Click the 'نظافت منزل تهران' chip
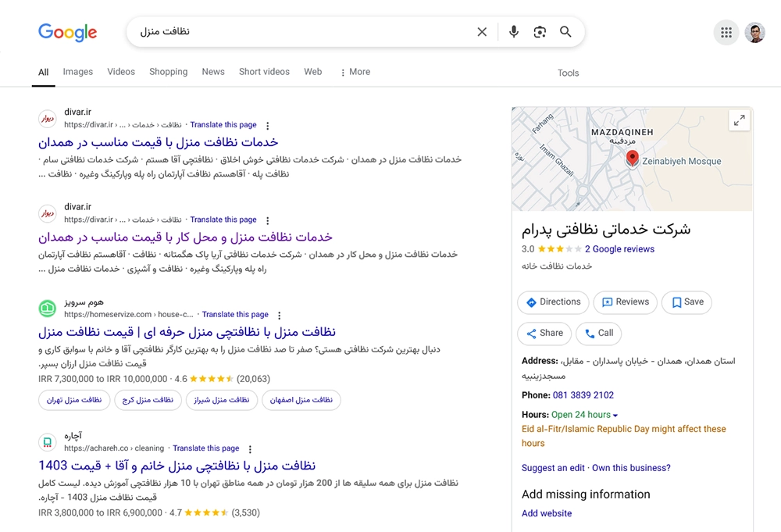The height and width of the screenshot is (532, 781). click(74, 400)
